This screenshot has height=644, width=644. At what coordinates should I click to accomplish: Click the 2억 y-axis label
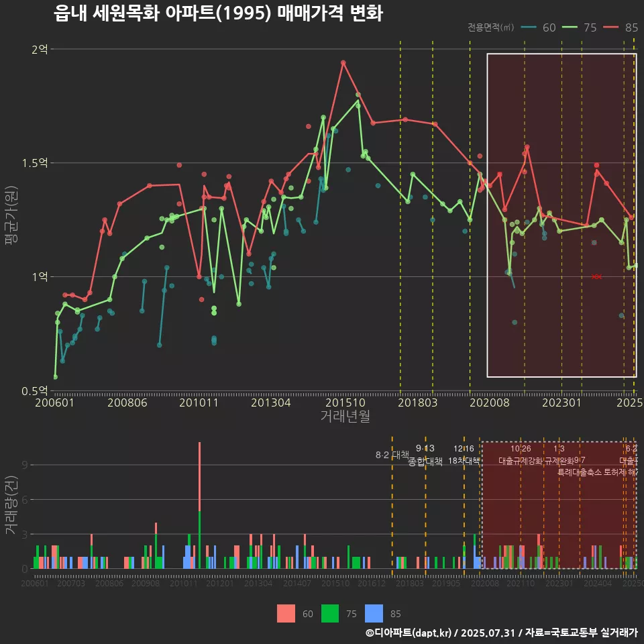click(x=40, y=49)
